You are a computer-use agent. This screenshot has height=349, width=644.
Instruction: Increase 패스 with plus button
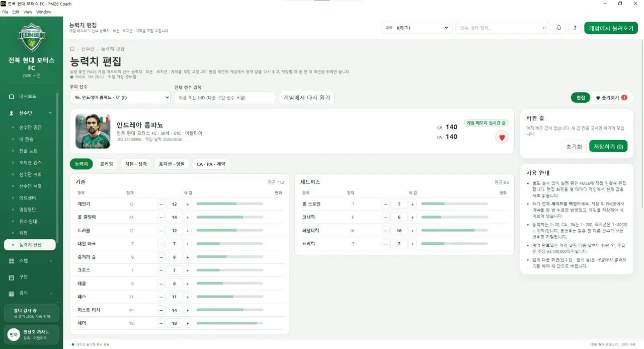188,297
